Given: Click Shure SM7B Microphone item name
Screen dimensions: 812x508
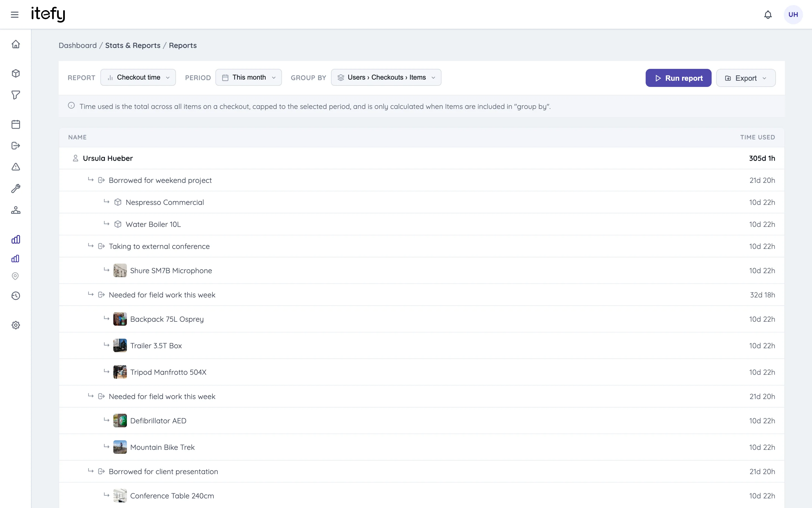Looking at the screenshot, I should (171, 271).
